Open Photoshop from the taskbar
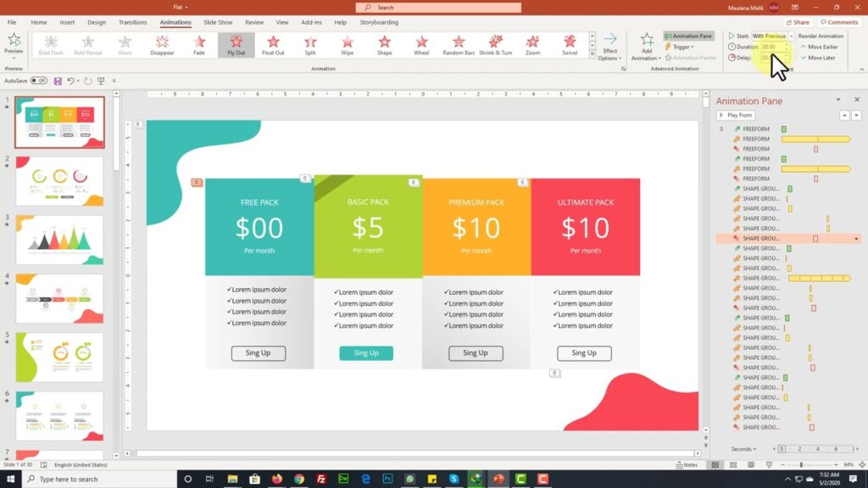 (387, 479)
